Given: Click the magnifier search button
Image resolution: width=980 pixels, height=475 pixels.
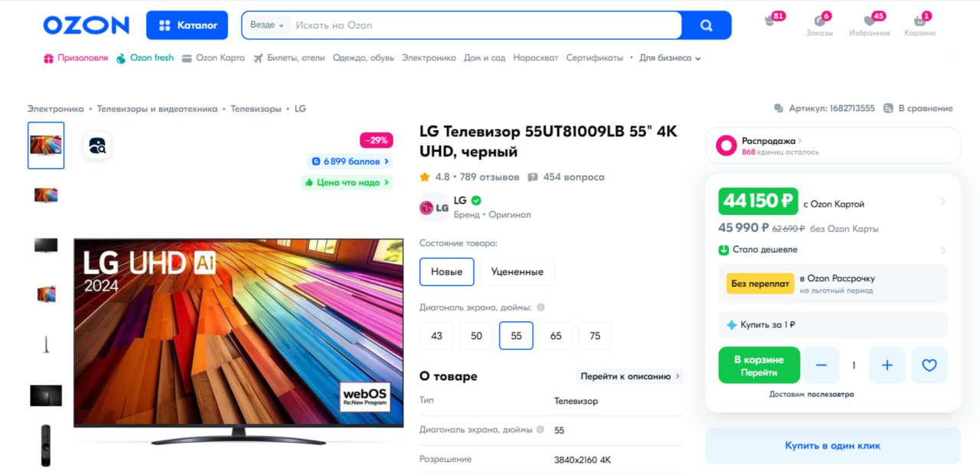Looking at the screenshot, I should 706,25.
